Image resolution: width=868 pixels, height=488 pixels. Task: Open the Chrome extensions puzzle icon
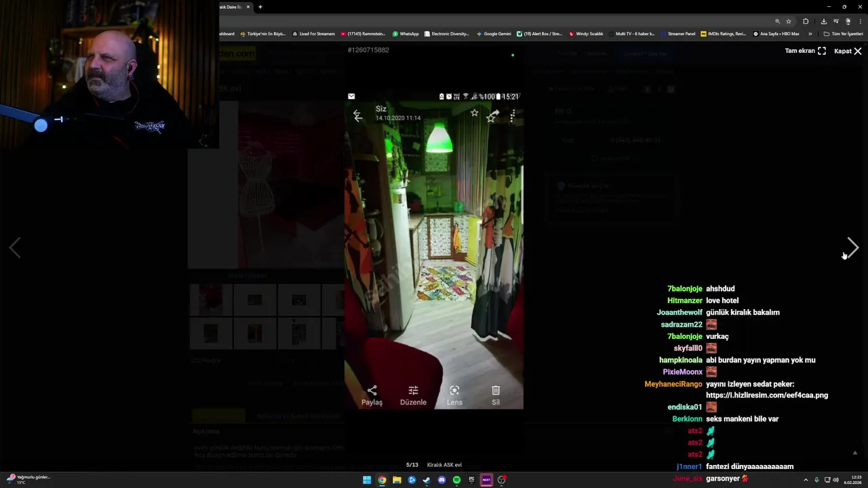[x=806, y=21]
